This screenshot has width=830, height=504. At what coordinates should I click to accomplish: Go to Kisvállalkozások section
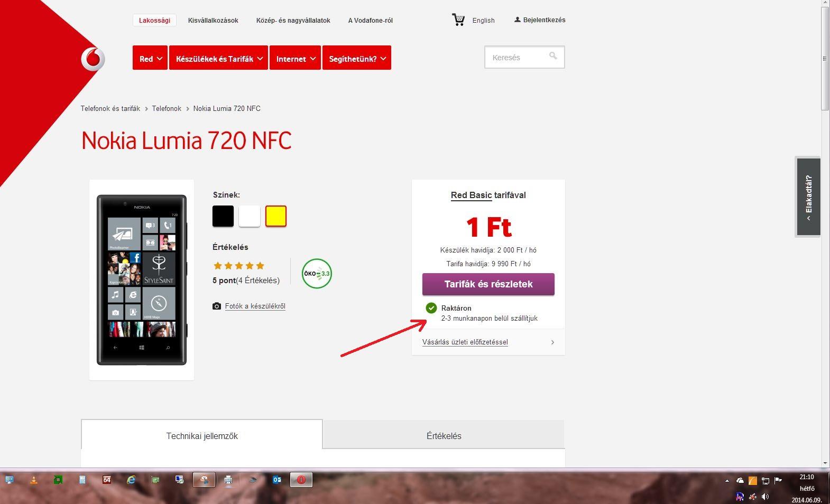coord(213,21)
